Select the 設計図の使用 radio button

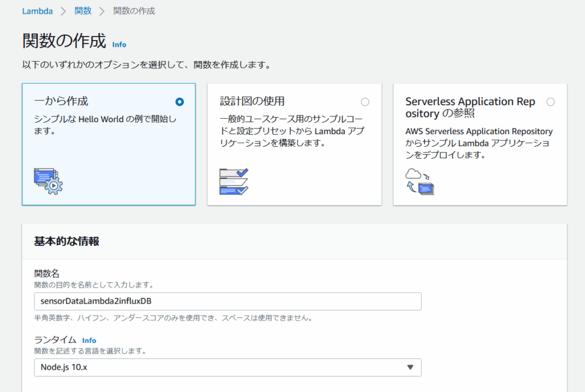(x=365, y=102)
